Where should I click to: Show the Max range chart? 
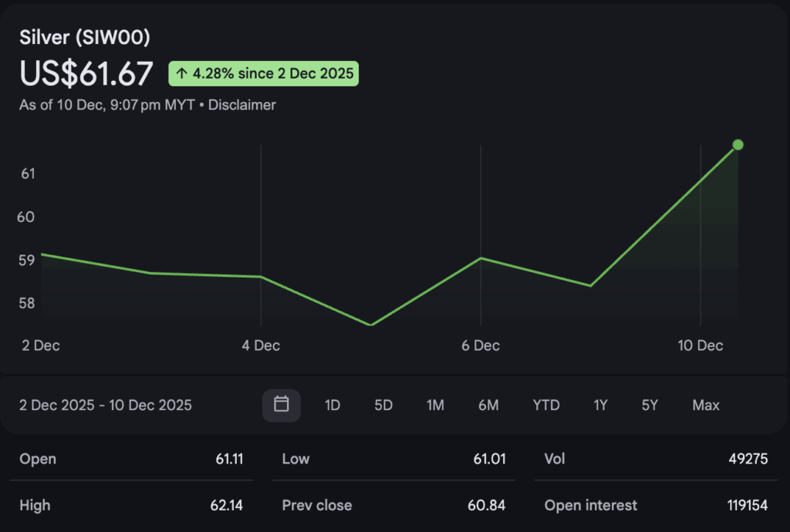point(706,405)
